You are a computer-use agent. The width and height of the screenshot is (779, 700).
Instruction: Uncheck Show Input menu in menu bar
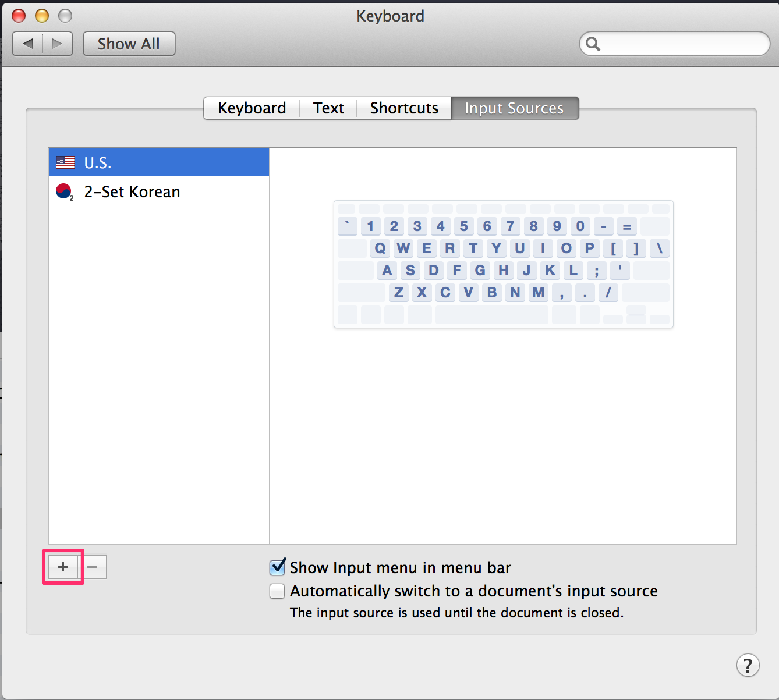tap(278, 567)
